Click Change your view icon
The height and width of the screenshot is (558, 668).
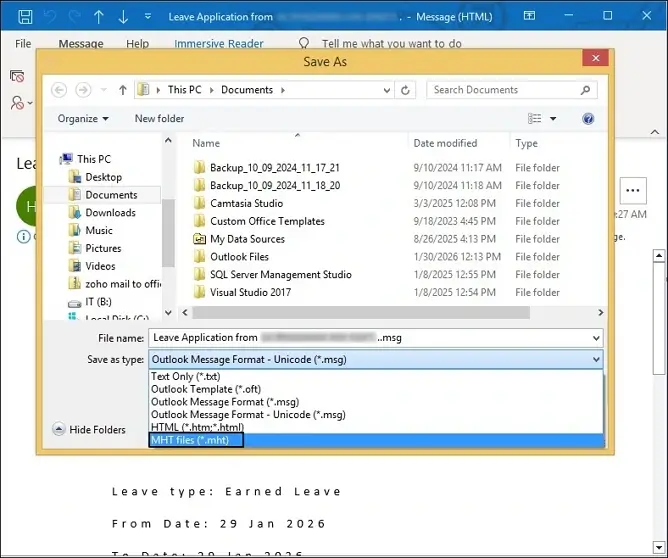click(535, 118)
